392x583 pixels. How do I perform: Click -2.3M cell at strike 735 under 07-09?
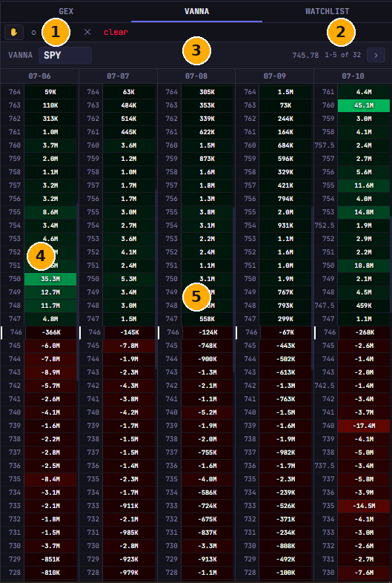[x=285, y=480]
